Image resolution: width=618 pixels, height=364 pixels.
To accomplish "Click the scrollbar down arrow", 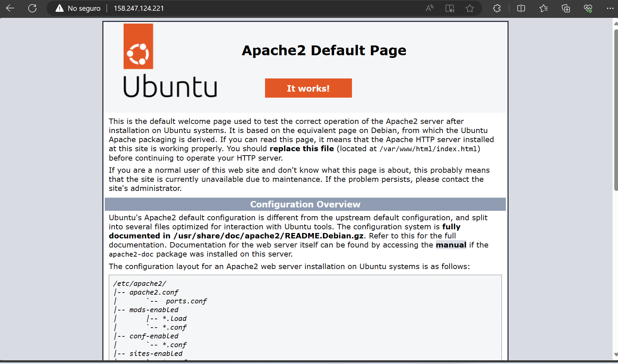I will point(616,355).
